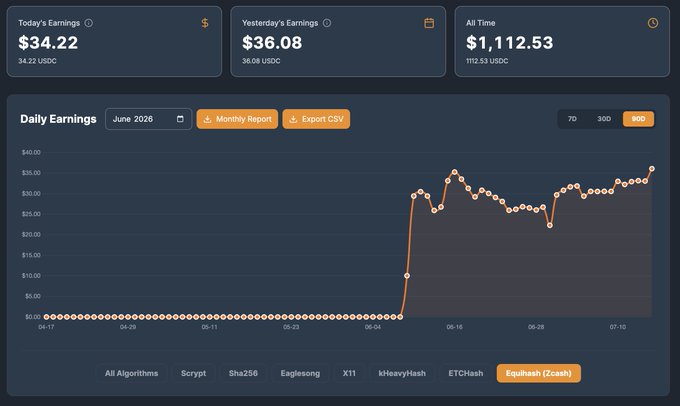
Task: Click All Time value $1,112.53
Action: coord(510,43)
